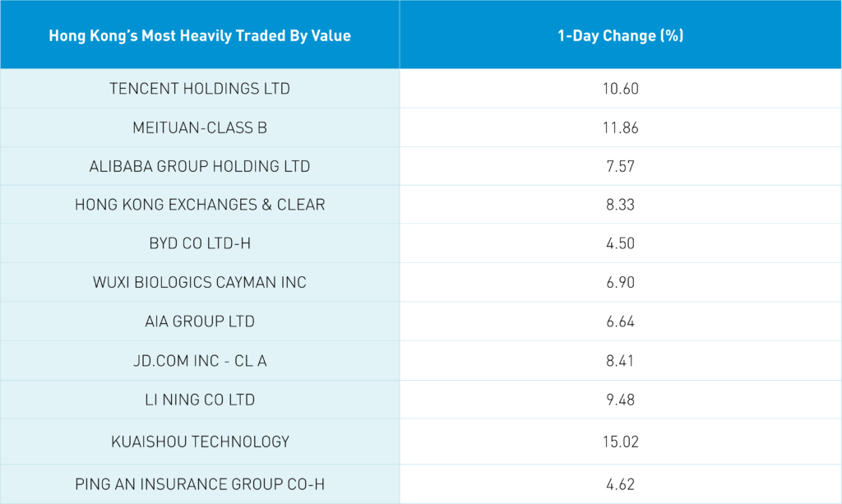Select WUXI BIOLOGICS CAYMAN INC

click(200, 283)
